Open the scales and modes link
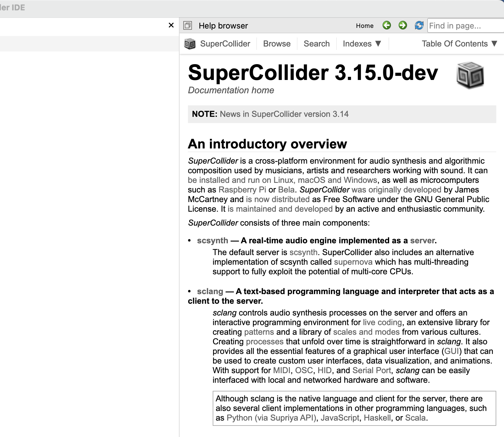 [366, 332]
